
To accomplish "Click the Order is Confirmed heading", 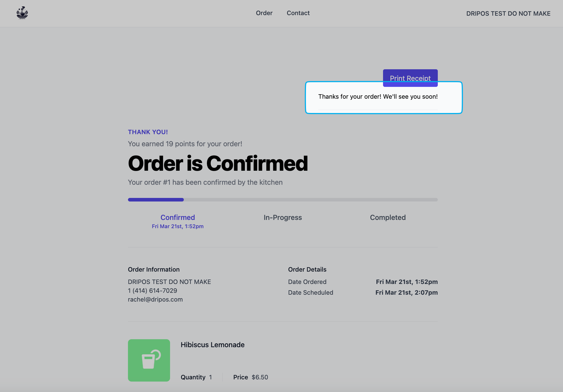I will tap(218, 164).
